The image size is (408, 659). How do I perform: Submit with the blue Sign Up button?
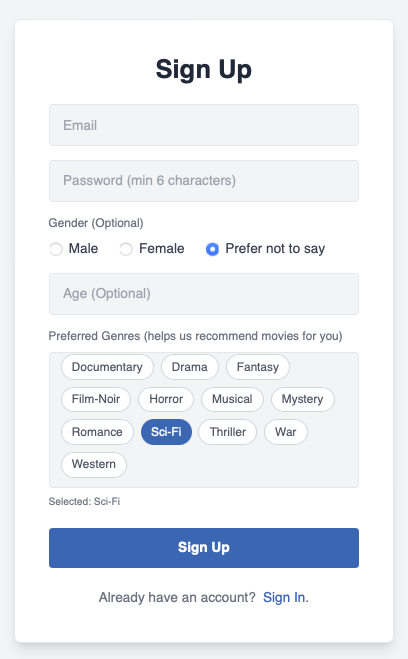pos(204,548)
